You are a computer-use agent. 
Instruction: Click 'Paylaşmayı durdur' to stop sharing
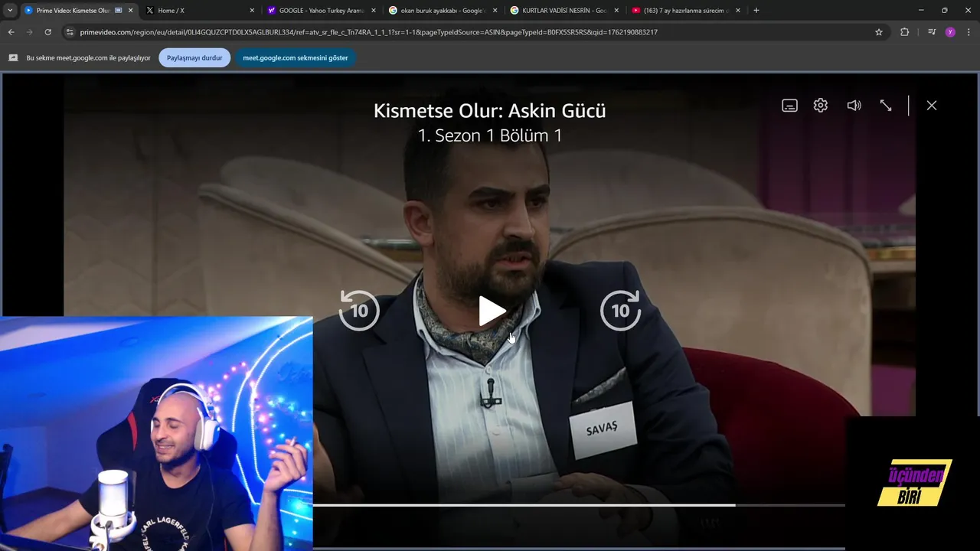pos(194,57)
